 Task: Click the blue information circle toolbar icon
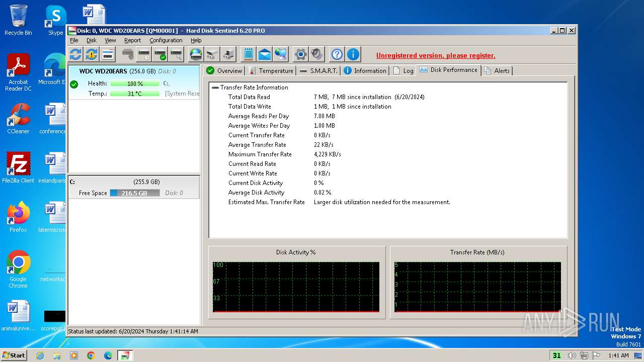click(353, 54)
